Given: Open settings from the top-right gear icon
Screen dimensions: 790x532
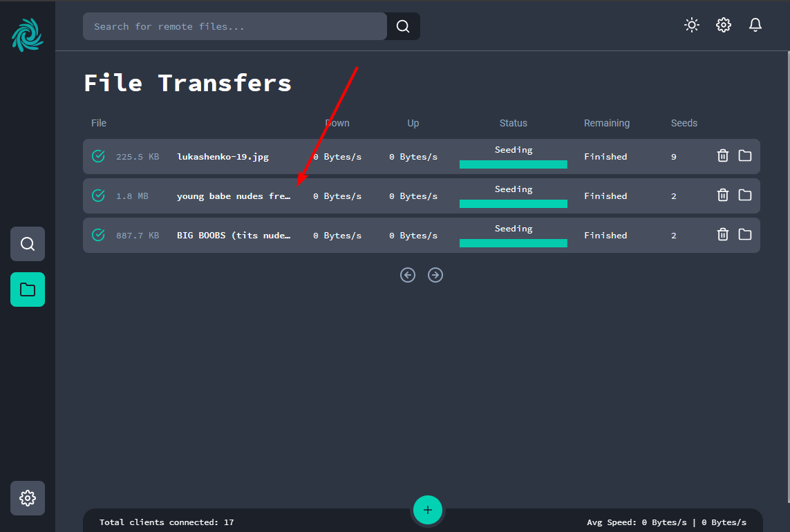Looking at the screenshot, I should 723,25.
